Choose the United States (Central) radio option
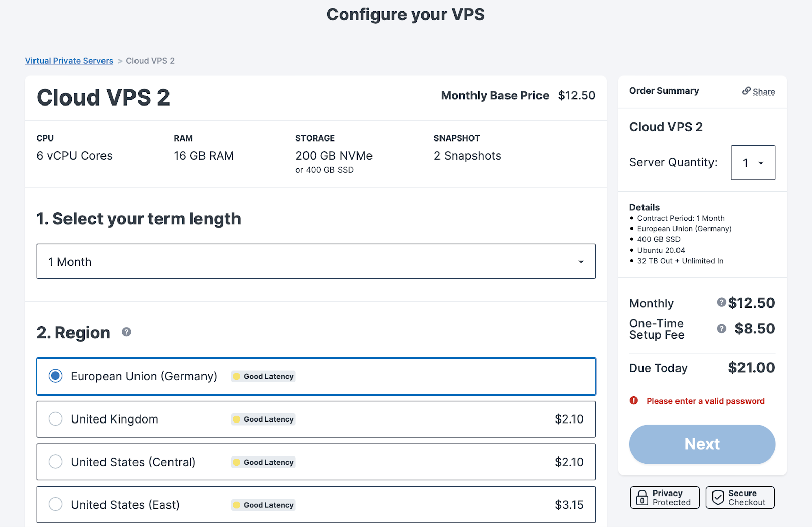The height and width of the screenshot is (527, 812). coord(55,462)
